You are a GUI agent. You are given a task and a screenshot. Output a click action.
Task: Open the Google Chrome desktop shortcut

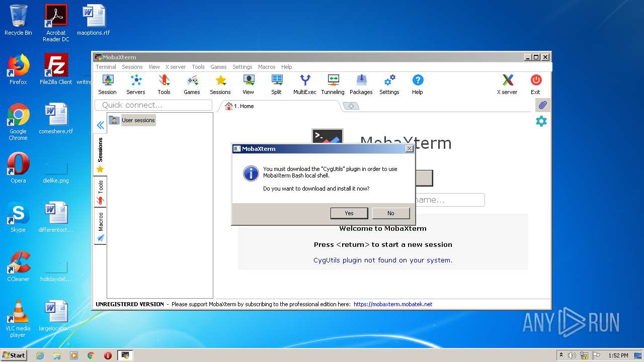[18, 122]
